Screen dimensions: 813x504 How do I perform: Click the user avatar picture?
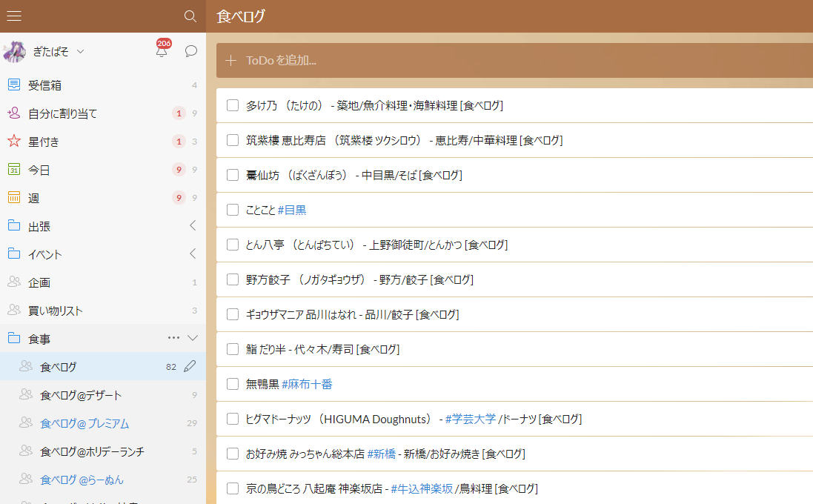(x=14, y=51)
